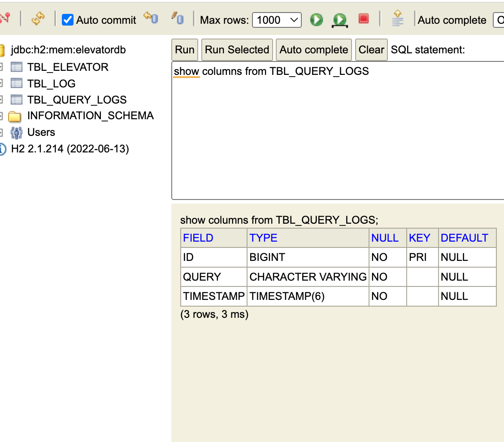Select Users in the tree
Viewport: 504px width, 442px height.
(x=41, y=132)
